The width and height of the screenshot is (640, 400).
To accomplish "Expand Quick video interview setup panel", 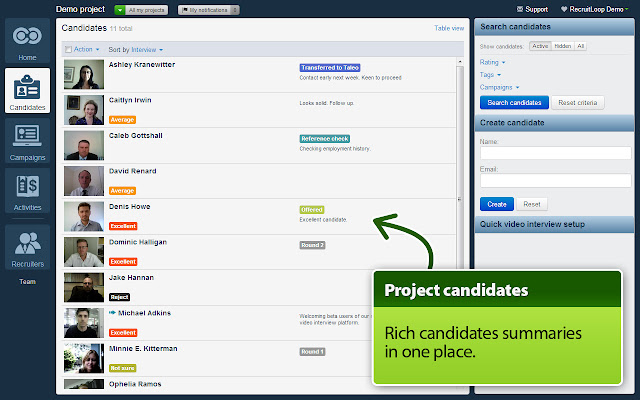I will (x=554, y=224).
